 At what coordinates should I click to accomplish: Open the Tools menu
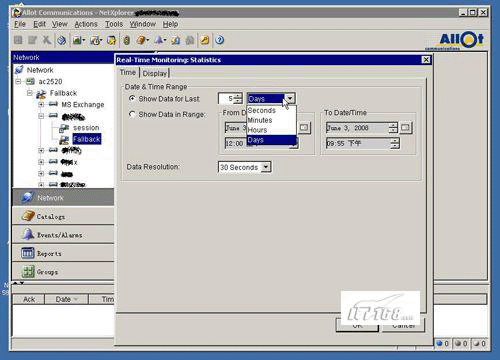point(114,24)
